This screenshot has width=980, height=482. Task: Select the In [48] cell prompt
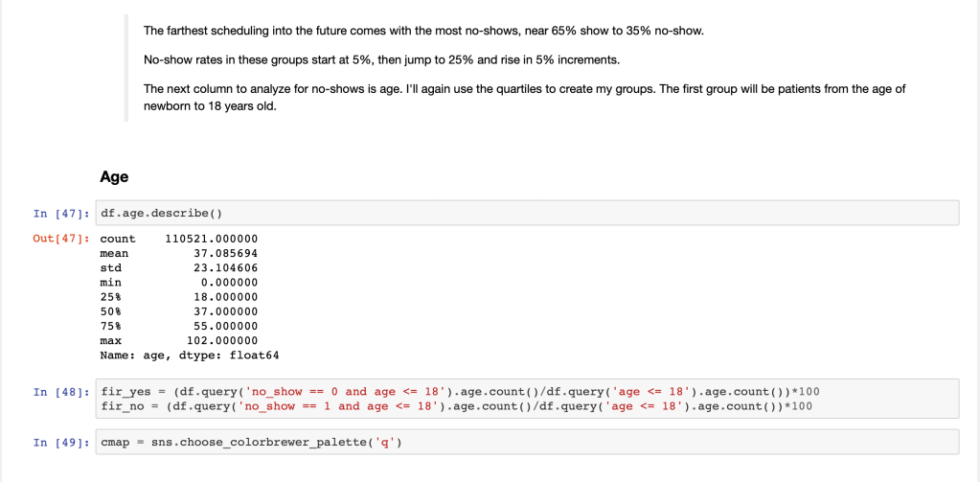59,392
